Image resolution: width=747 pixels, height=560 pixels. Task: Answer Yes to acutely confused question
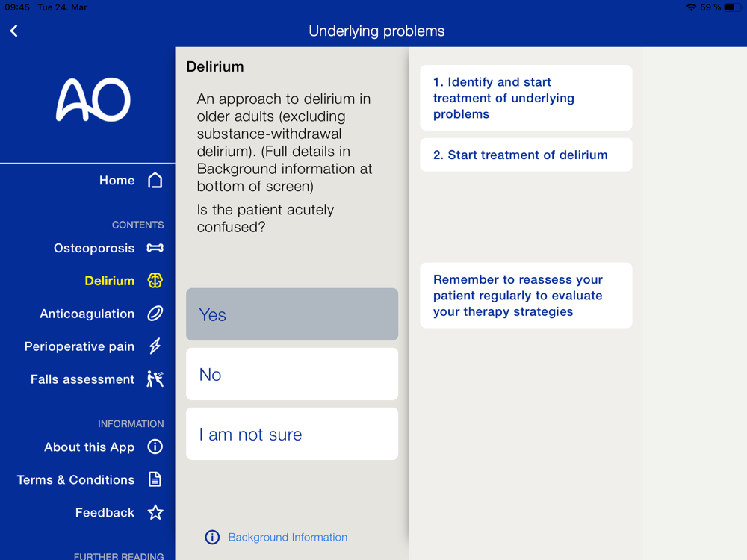[292, 314]
